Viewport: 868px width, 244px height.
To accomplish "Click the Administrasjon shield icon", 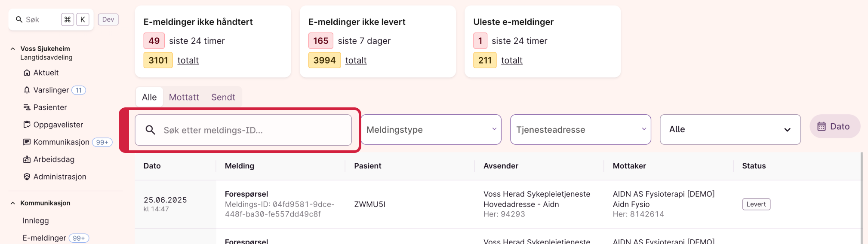I will click(x=27, y=177).
